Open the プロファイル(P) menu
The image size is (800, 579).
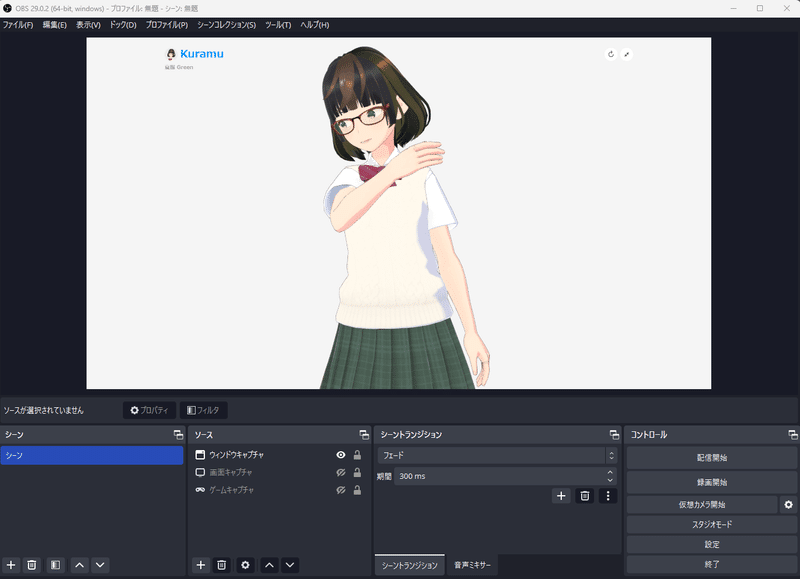click(167, 25)
